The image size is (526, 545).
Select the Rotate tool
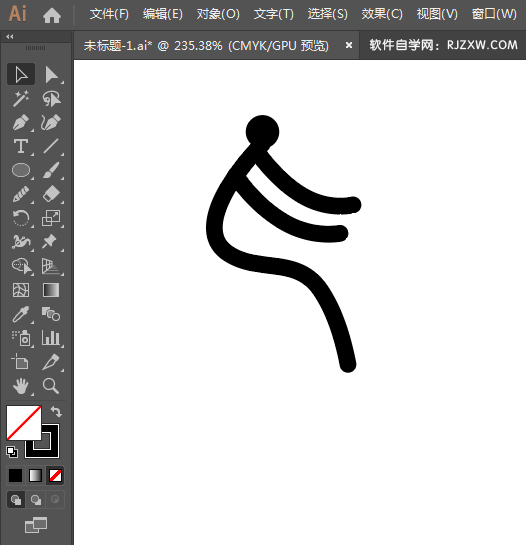(21, 218)
